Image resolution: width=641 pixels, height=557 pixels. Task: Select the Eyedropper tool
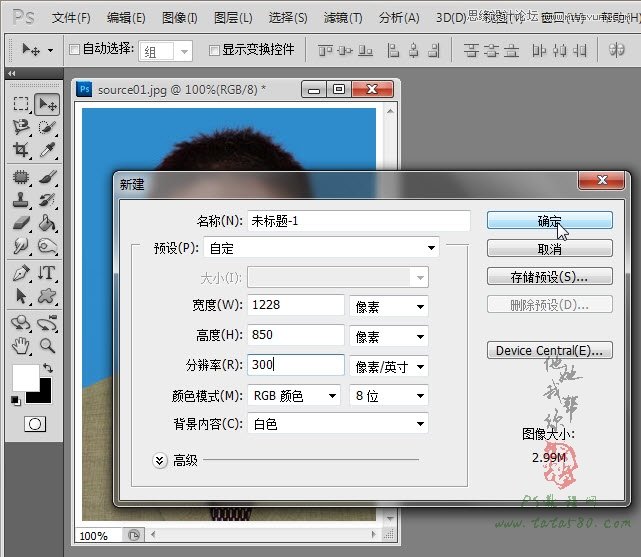[x=47, y=150]
